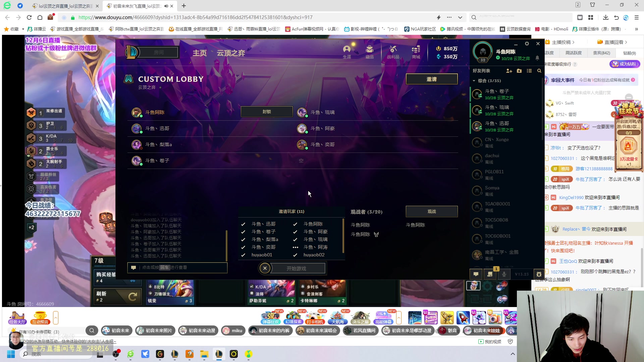This screenshot has width=644, height=362.
Task: Click the lobby chat input field
Action: (x=181, y=267)
